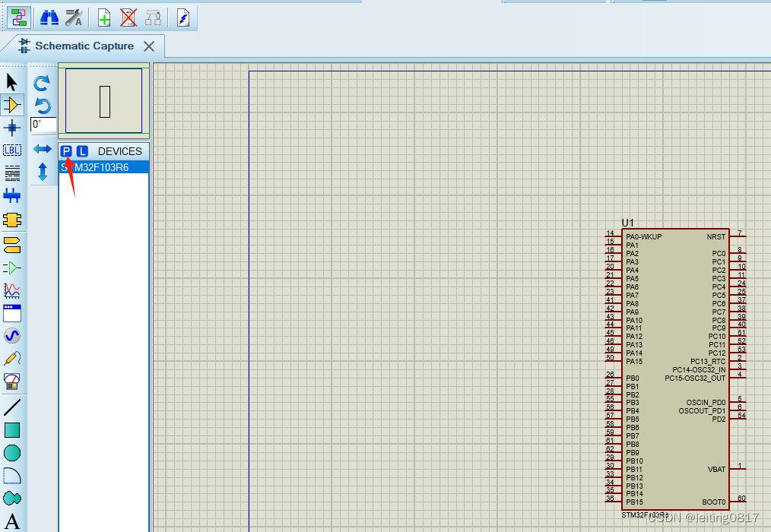Click the PA15 pin label
The width and height of the screenshot is (771, 532).
click(634, 362)
